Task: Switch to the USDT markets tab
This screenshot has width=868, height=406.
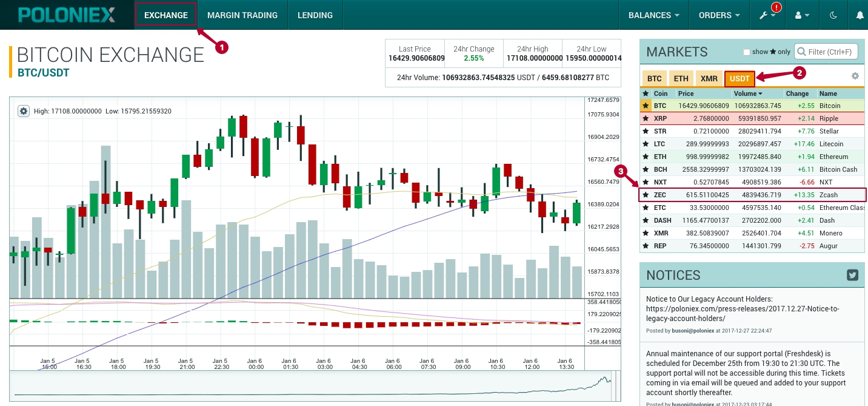Action: (x=739, y=79)
